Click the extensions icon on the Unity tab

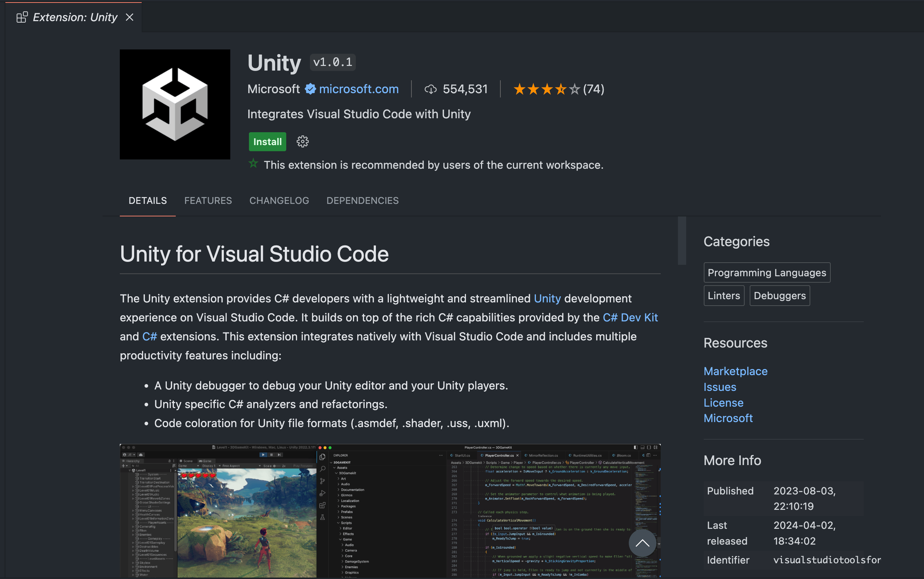pyautogui.click(x=22, y=17)
